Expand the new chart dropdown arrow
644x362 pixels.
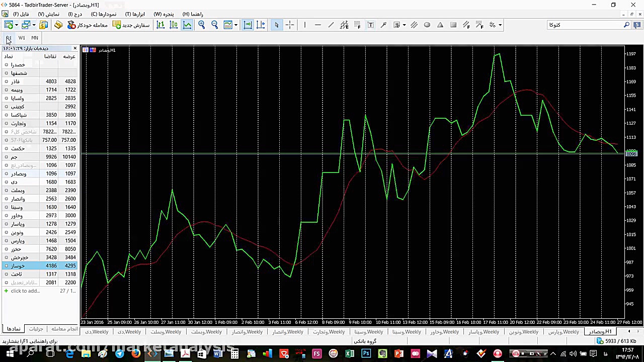coord(16,25)
